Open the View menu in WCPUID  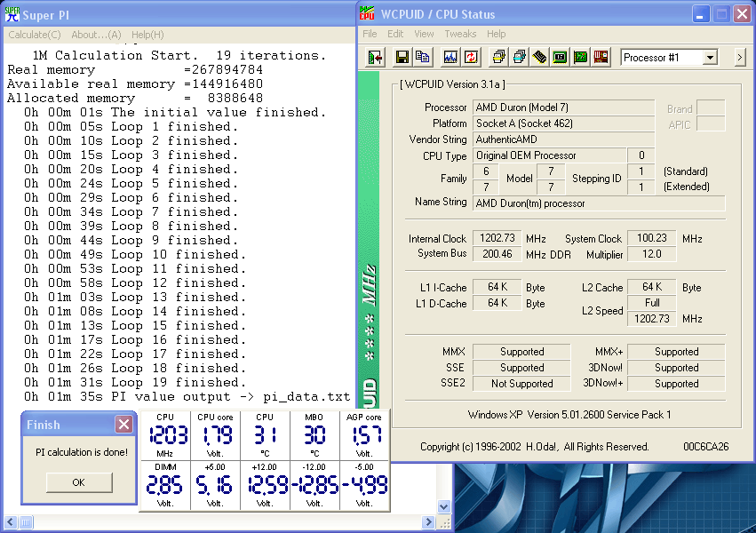[x=424, y=35]
